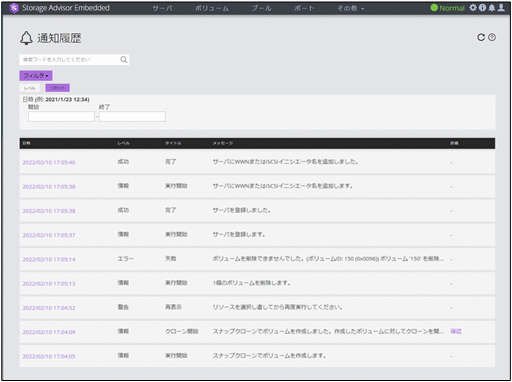Image resolution: width=512 pixels, height=382 pixels.
Task: Click message リソースを選択し直してから再度実行してください。
Action: click(x=278, y=307)
